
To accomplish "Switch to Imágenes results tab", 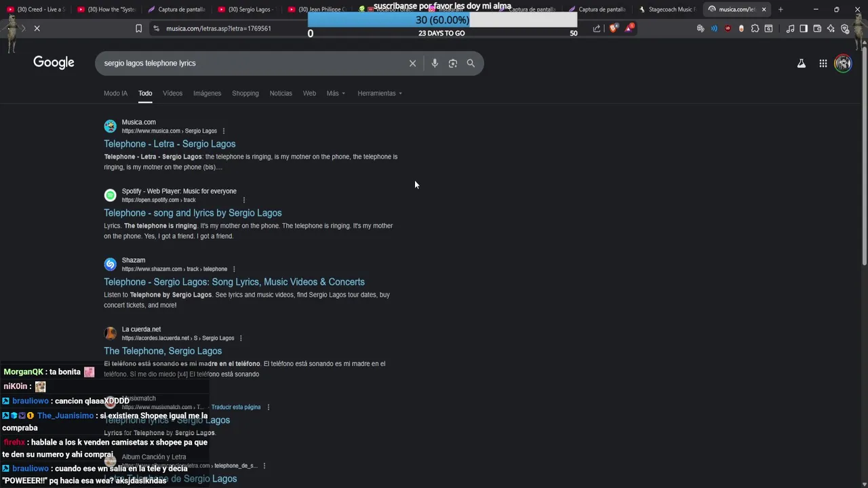I will coord(207,93).
